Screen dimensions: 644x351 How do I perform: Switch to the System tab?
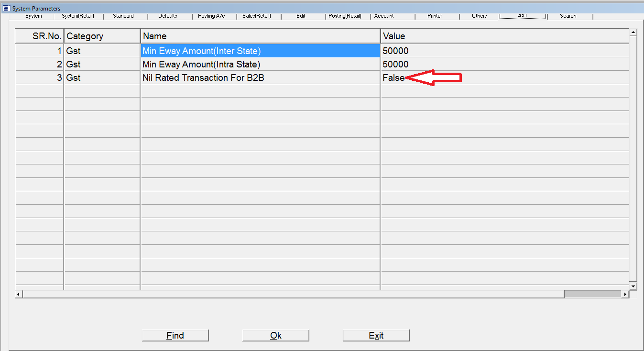[x=33, y=16]
